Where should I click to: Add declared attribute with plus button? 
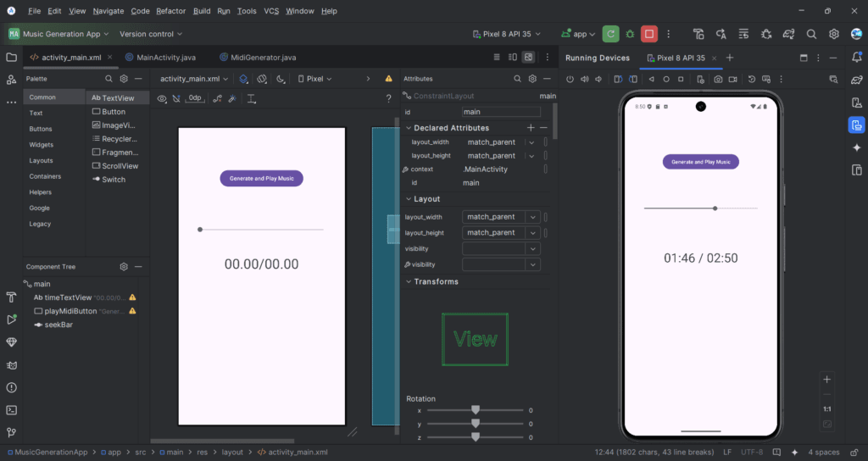[x=531, y=128]
